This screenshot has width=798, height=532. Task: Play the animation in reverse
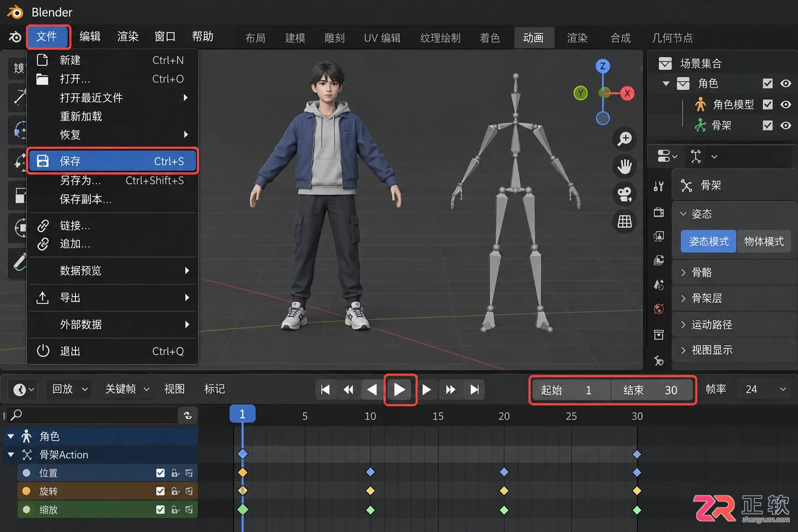click(372, 390)
